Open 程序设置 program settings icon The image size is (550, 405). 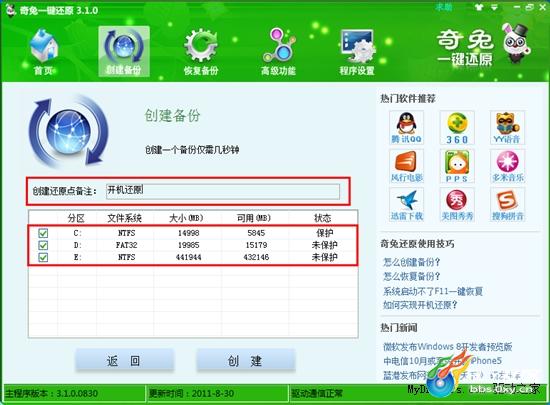tap(357, 52)
